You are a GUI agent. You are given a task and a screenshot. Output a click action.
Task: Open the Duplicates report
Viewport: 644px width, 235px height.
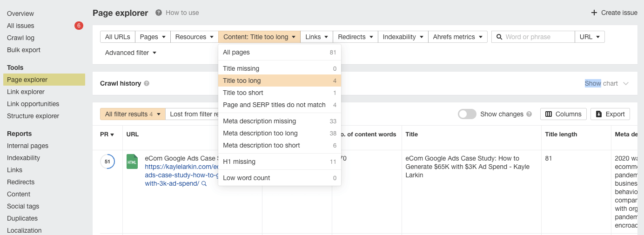click(x=22, y=218)
